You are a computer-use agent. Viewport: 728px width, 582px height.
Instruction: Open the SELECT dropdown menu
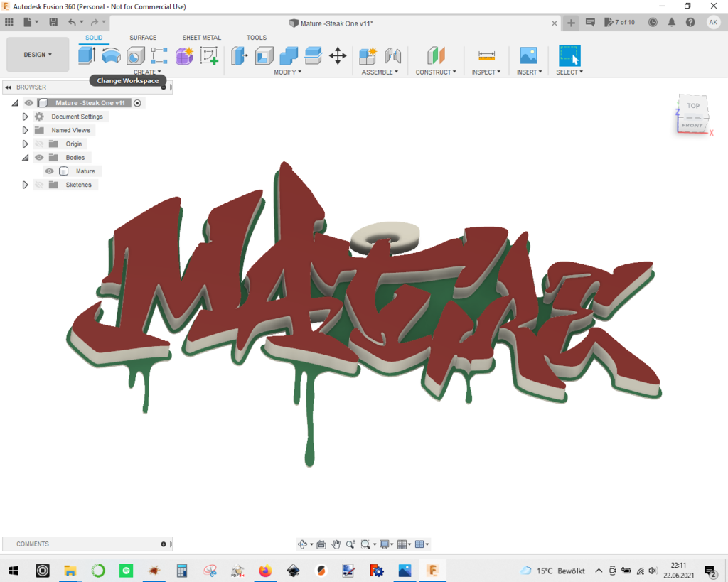(569, 72)
